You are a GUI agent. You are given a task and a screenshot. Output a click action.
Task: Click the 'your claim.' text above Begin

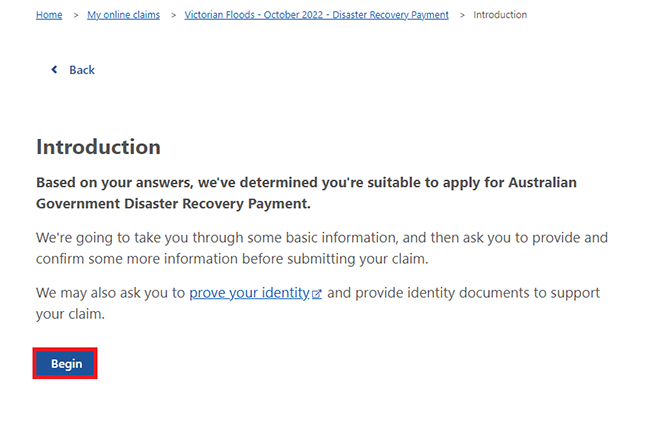pos(70,314)
